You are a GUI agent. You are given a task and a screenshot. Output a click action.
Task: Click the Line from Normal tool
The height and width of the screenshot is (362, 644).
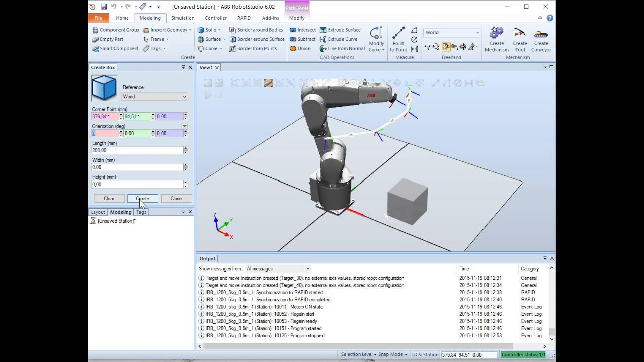coord(343,49)
